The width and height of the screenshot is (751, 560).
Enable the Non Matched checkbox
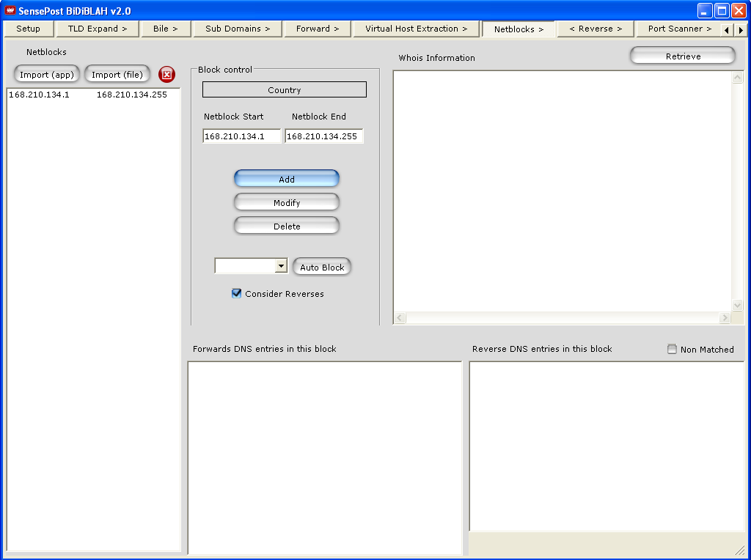pos(672,350)
